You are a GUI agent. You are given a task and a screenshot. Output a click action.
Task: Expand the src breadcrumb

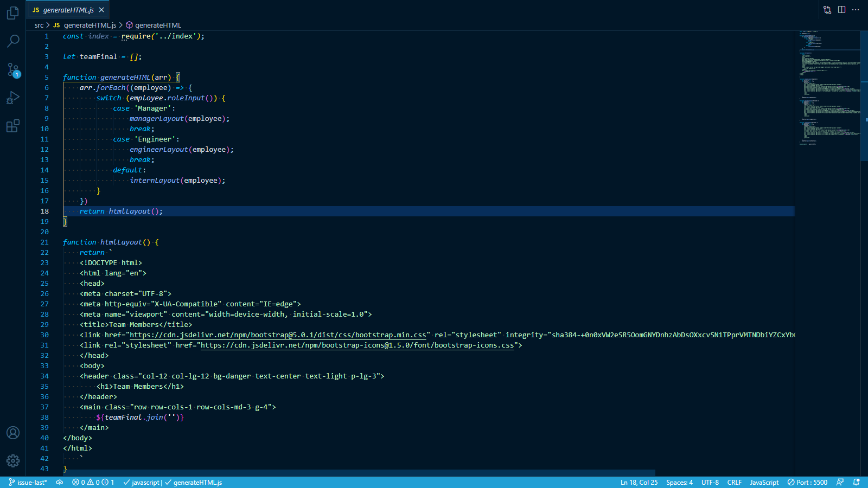pos(39,25)
